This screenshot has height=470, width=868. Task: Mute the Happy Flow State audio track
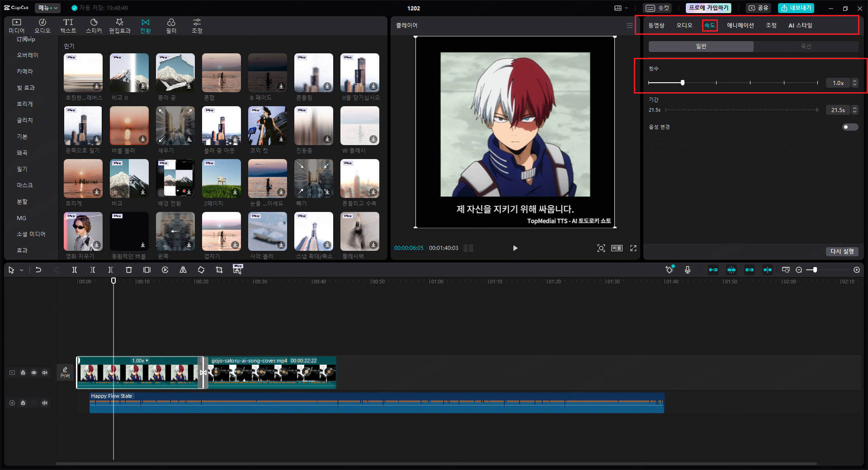coord(45,403)
